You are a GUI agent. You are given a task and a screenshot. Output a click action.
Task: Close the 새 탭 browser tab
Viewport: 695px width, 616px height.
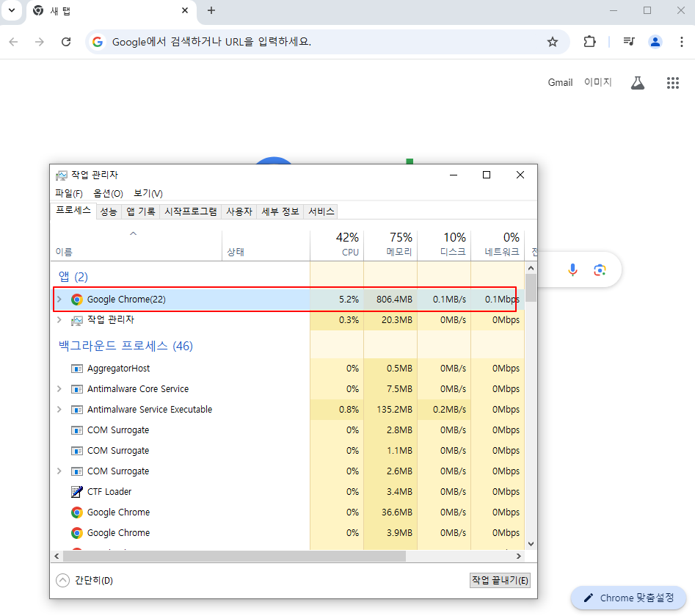point(185,10)
